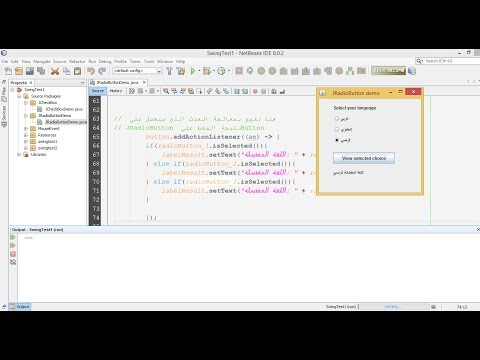The width and height of the screenshot is (480, 360).
Task: Click the Redo arrow icon
Action: coord(102,71)
